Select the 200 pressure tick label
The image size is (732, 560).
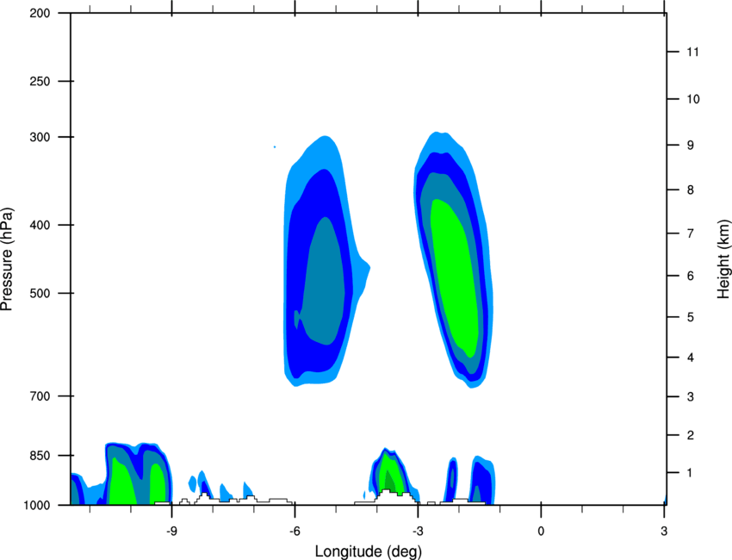point(40,13)
